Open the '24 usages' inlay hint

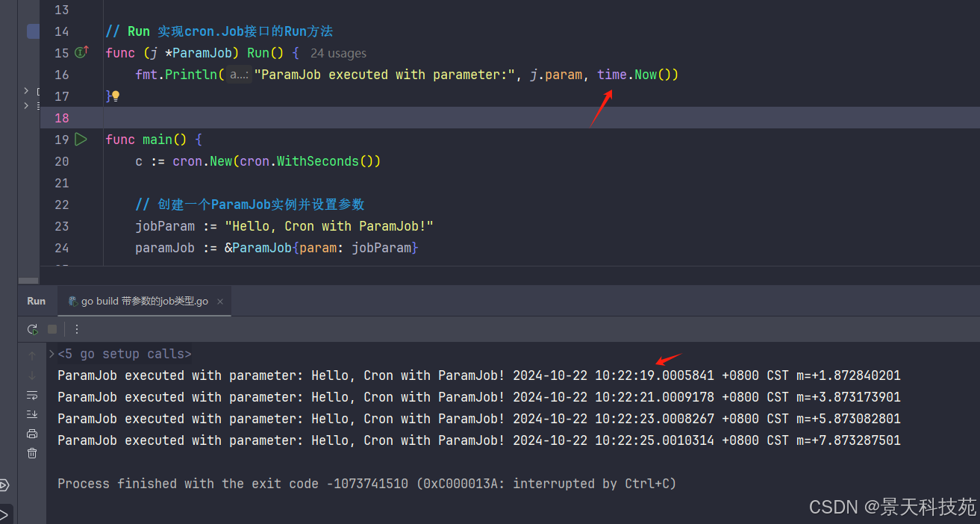[x=338, y=54]
